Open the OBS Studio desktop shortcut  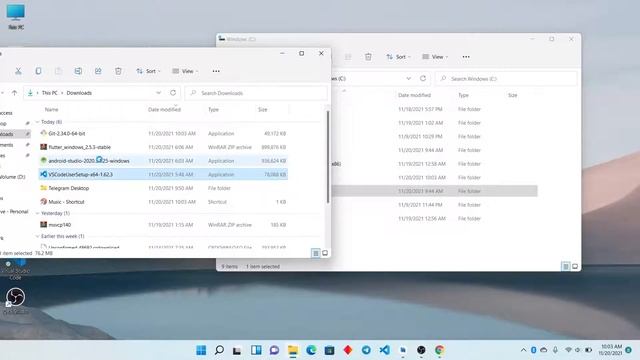[x=16, y=301]
